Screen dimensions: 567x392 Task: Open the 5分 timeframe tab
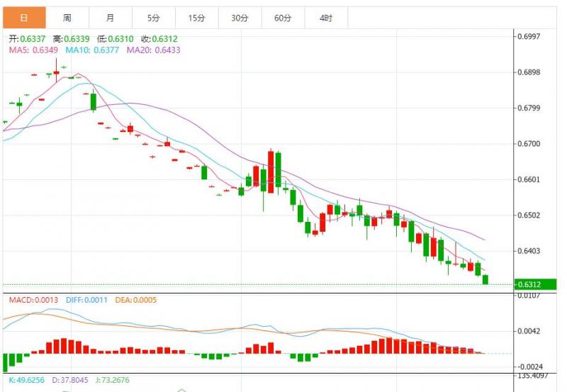(x=154, y=17)
